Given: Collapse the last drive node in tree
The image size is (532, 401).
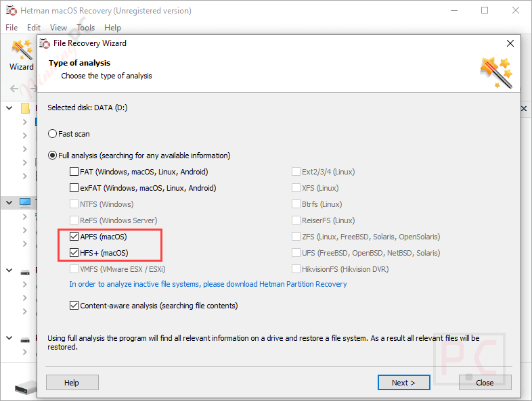Looking at the screenshot, I should 9,338.
